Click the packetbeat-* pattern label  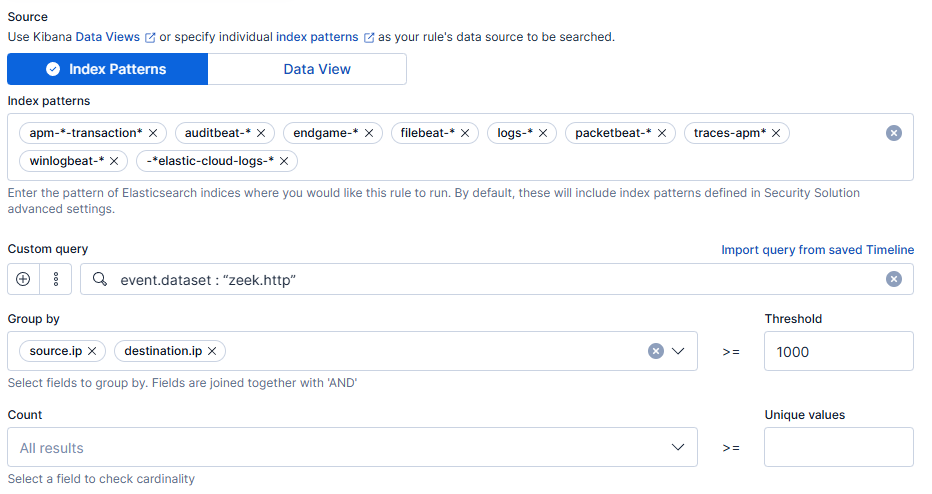(613, 133)
